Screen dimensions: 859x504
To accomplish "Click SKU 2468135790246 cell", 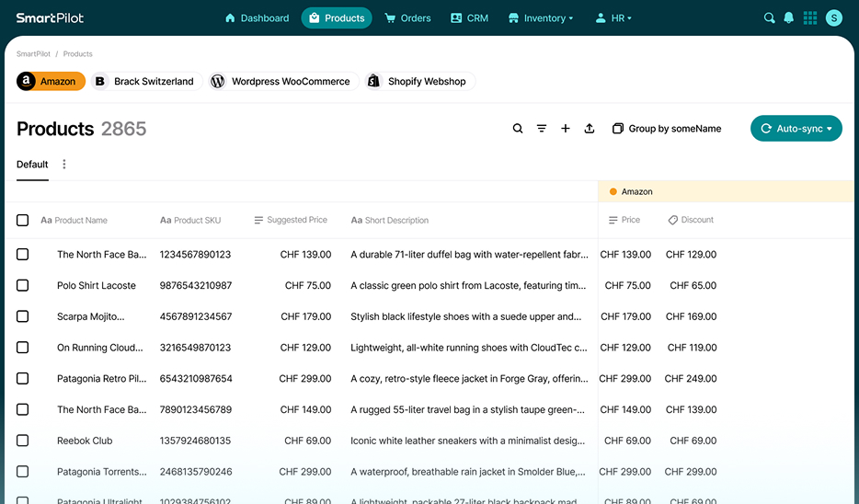I will point(196,472).
